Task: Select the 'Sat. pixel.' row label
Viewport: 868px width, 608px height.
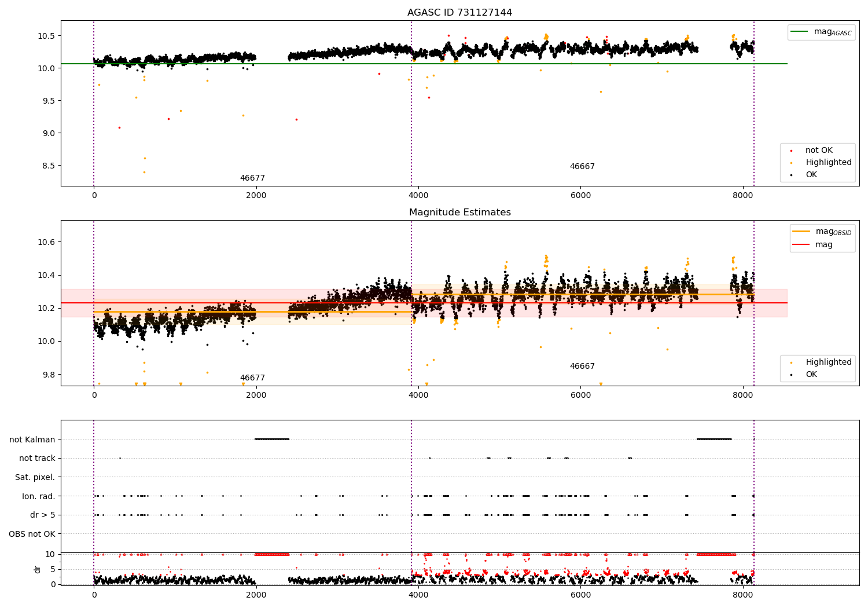Action: point(35,477)
